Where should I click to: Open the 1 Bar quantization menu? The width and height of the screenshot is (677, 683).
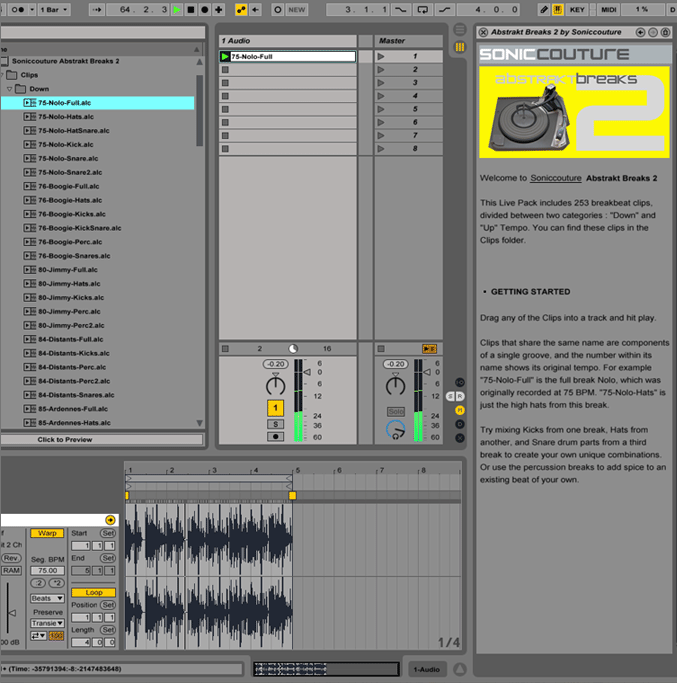point(54,10)
